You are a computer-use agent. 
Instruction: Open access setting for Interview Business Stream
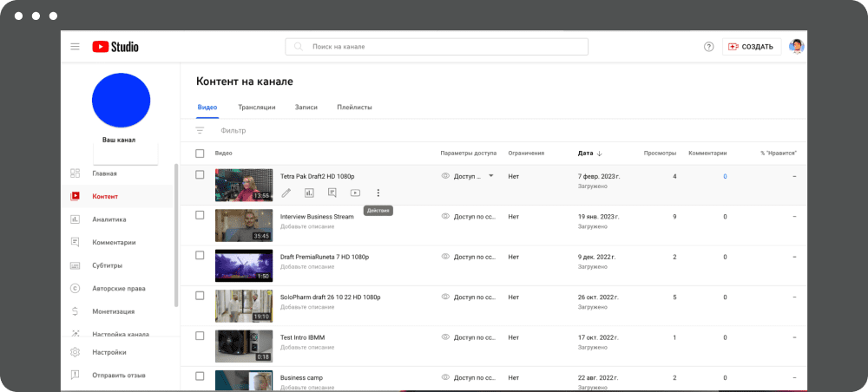[475, 217]
